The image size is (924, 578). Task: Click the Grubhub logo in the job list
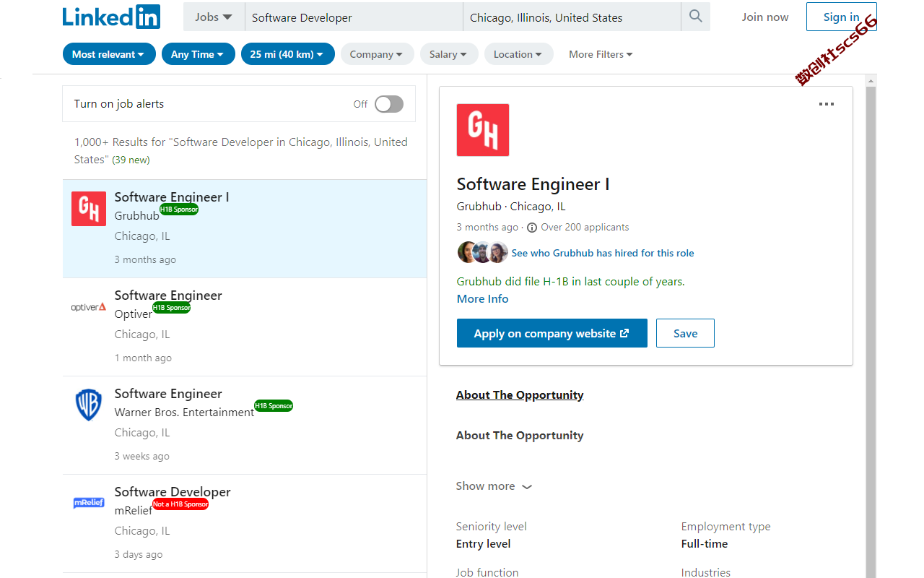click(89, 209)
